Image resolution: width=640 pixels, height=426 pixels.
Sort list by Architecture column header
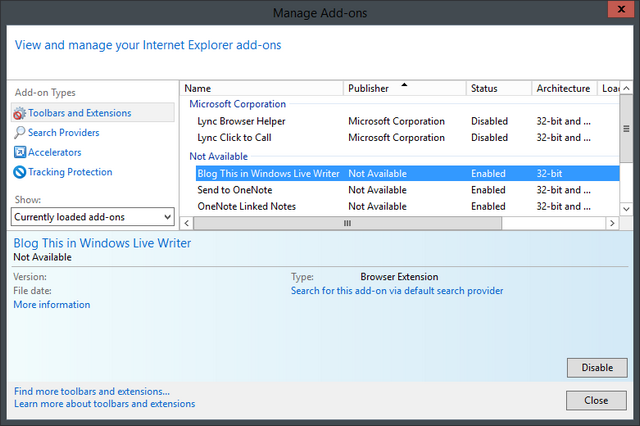[x=564, y=88]
